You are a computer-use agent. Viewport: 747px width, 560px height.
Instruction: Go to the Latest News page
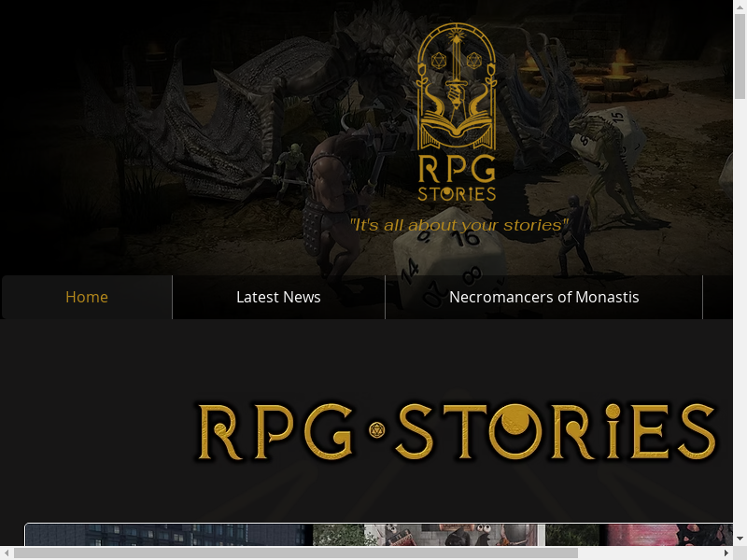click(x=278, y=297)
